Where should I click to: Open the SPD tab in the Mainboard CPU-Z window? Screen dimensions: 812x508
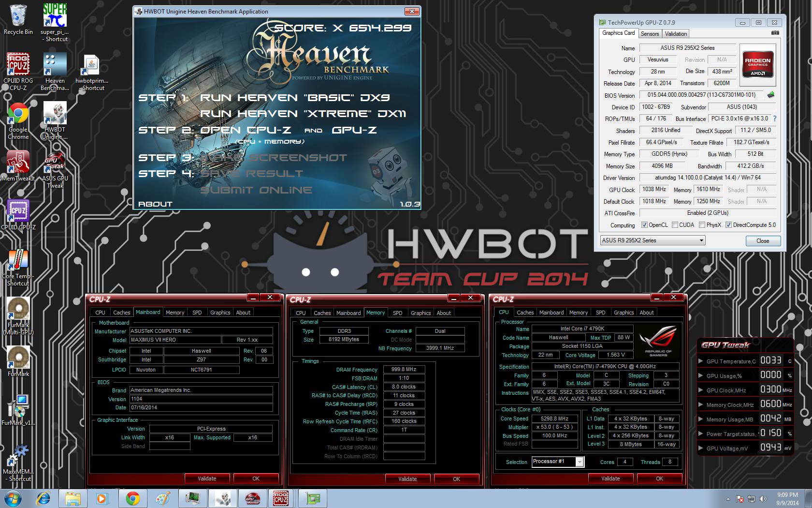pos(197,313)
